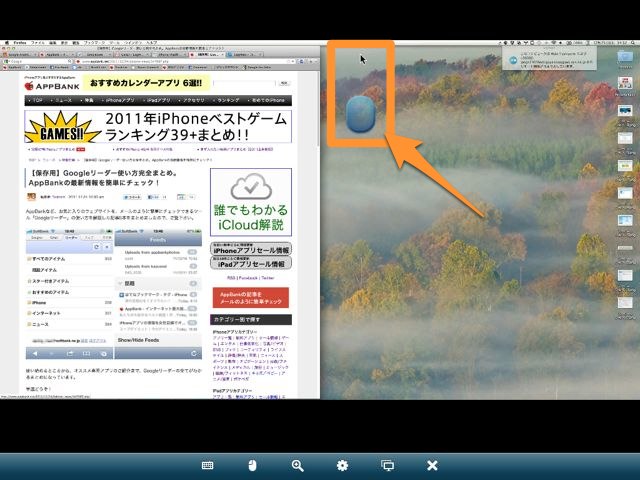Open the Firefox application menu
640x480 pixels.
[20, 42]
